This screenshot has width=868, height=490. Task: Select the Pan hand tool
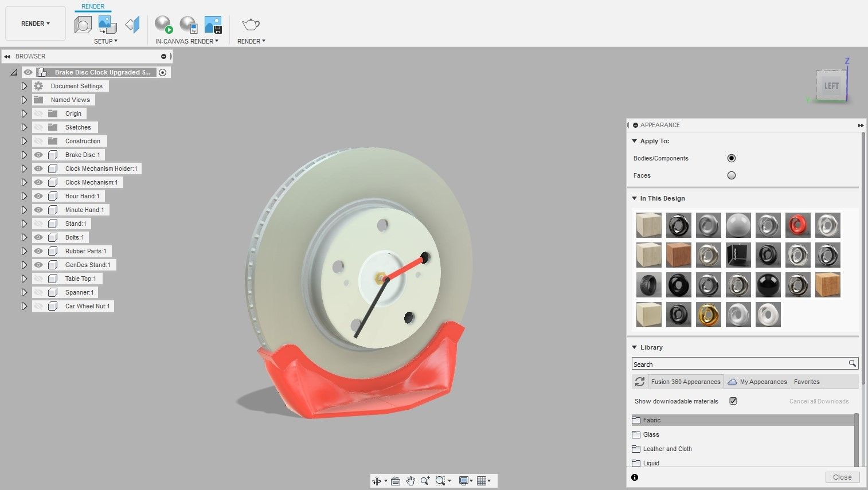tap(410, 481)
